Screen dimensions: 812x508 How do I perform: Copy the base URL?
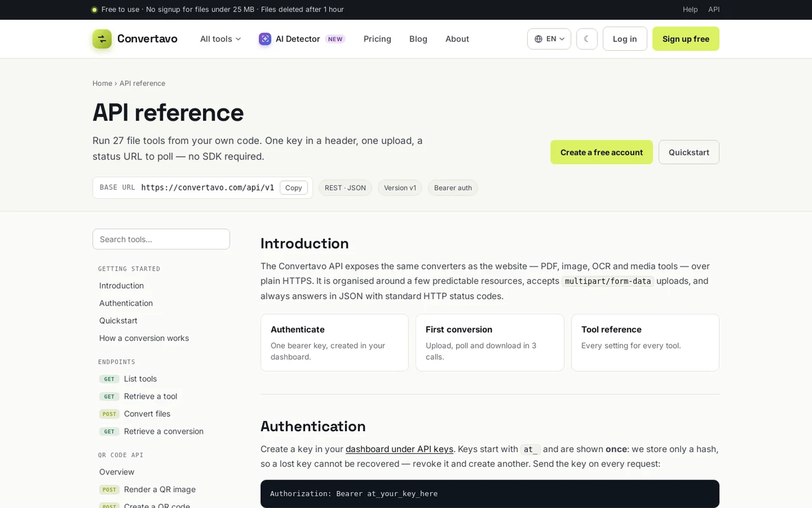294,187
